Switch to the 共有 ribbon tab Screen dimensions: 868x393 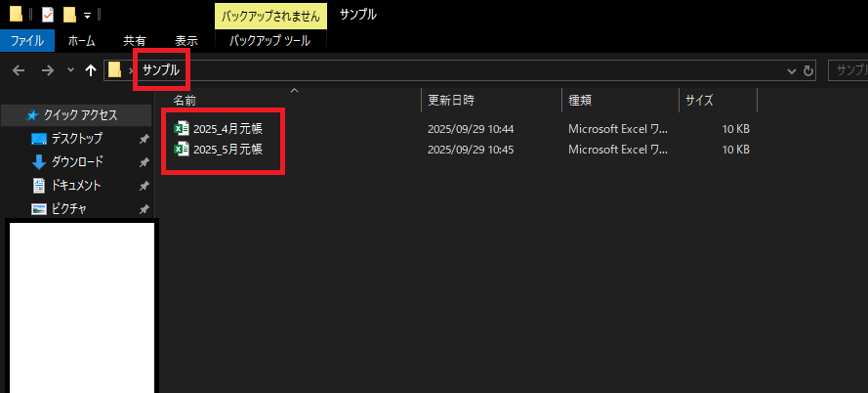pyautogui.click(x=135, y=41)
